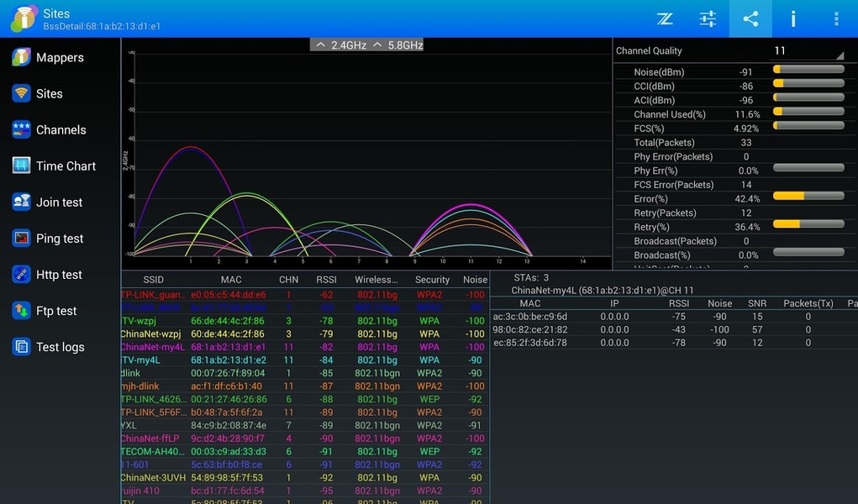
Task: Select the TP-LINK_5F6F... network row
Action: click(x=305, y=412)
